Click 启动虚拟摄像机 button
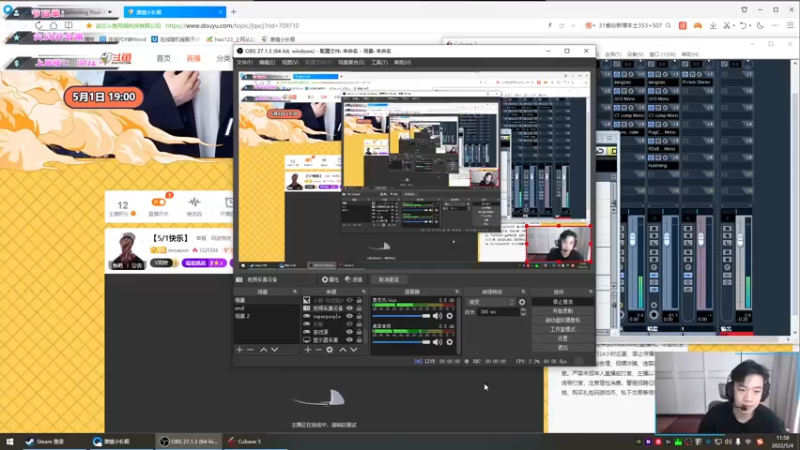The image size is (800, 450). click(563, 320)
